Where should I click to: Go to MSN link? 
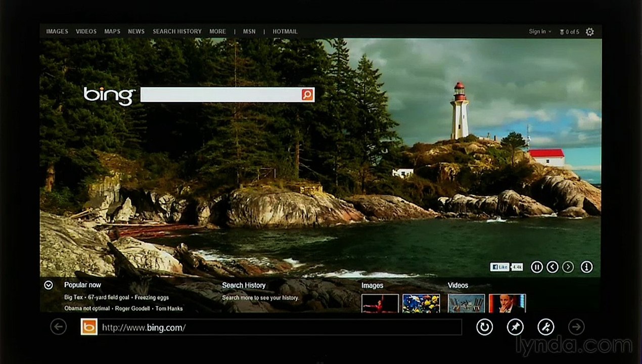click(249, 31)
